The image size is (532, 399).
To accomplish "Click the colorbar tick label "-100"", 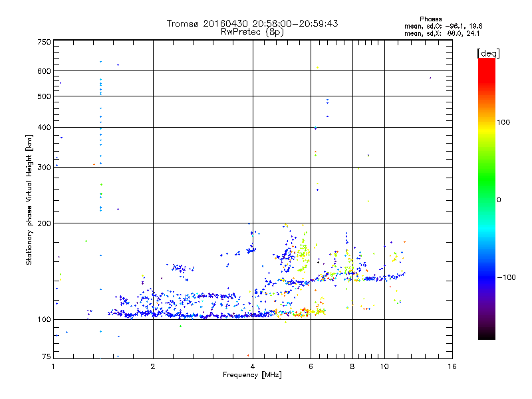I will (506, 277).
